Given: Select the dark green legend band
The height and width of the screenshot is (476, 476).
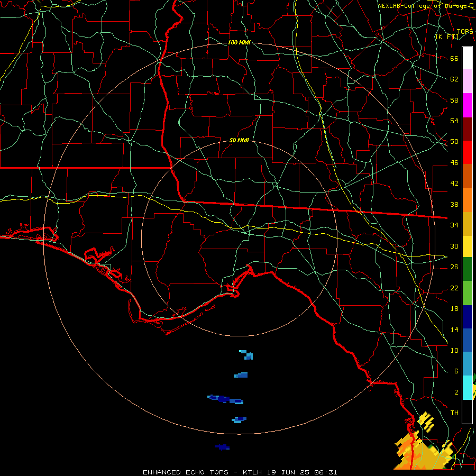Looking at the screenshot, I should pos(467,269).
